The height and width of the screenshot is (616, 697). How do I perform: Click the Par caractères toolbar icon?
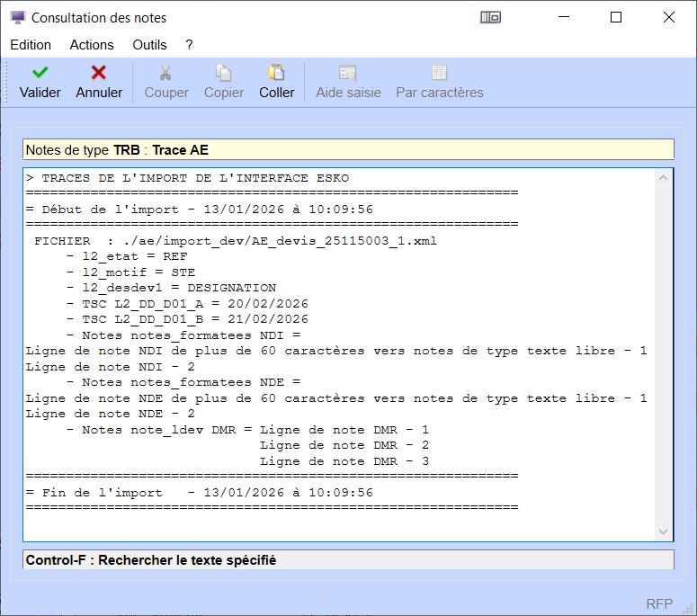440,73
